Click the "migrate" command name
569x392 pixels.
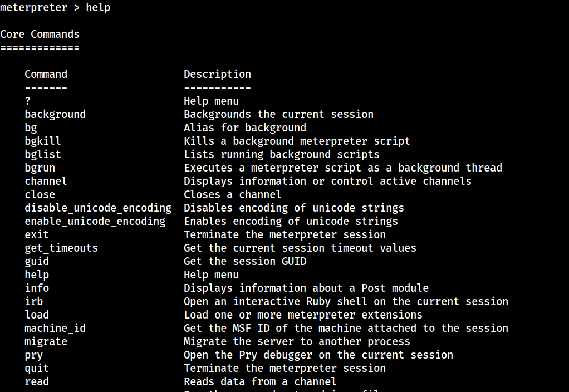click(x=46, y=342)
